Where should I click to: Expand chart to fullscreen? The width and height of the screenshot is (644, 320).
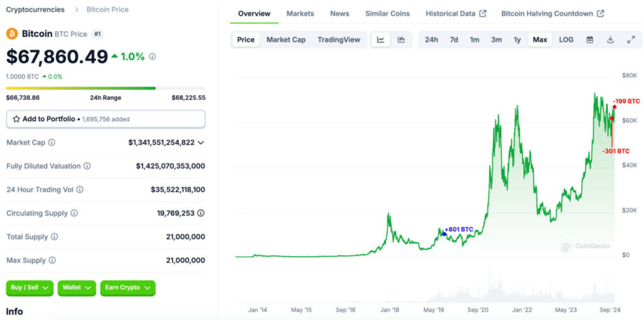(631, 40)
